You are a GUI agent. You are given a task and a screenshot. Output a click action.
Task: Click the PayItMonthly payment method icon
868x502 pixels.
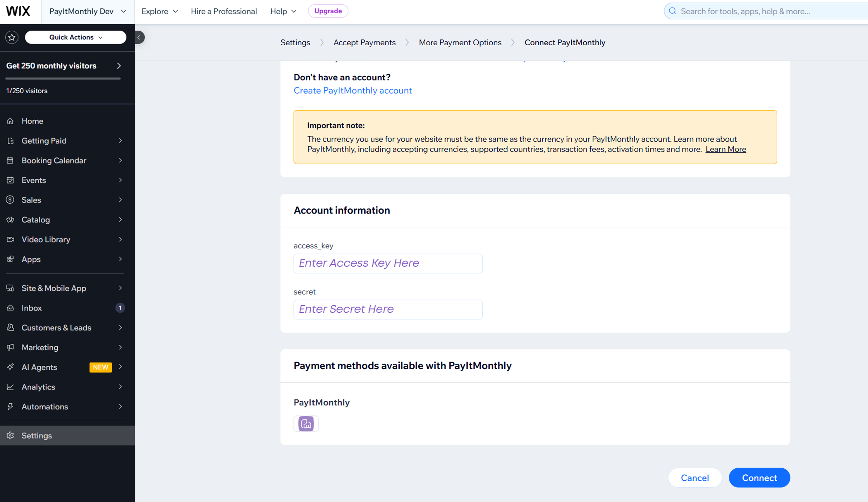[306, 423]
